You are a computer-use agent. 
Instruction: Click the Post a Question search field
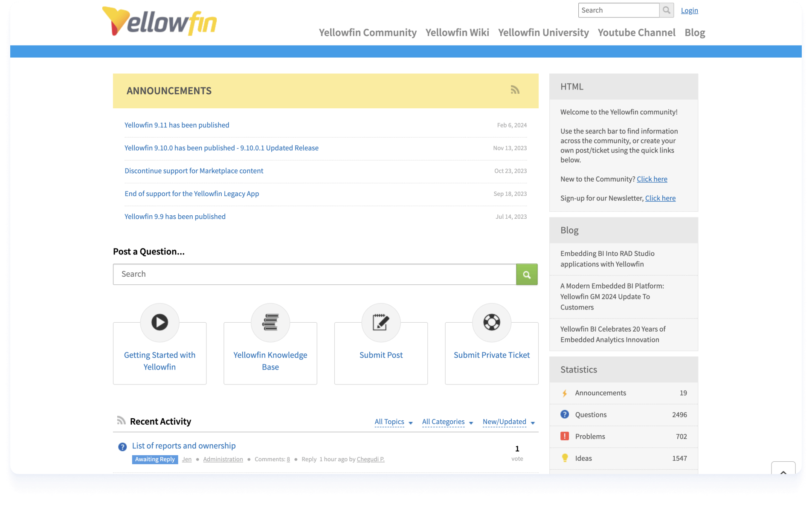click(x=315, y=274)
